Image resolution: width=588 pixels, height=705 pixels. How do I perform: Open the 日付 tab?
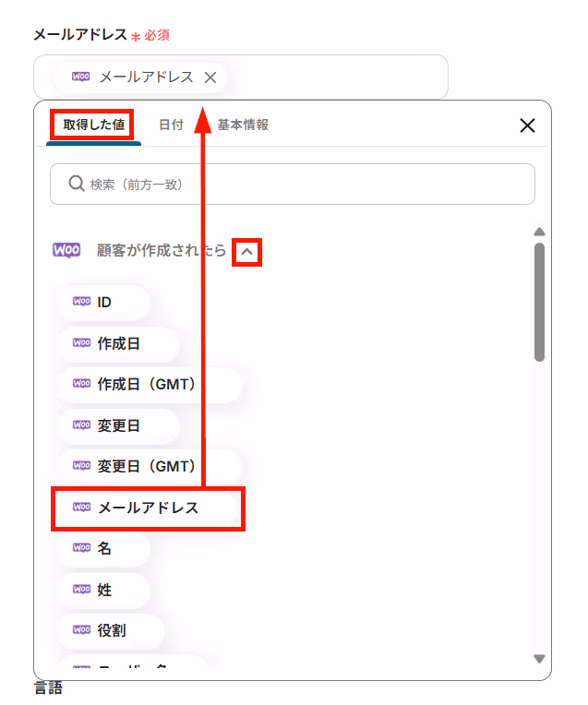tap(172, 125)
